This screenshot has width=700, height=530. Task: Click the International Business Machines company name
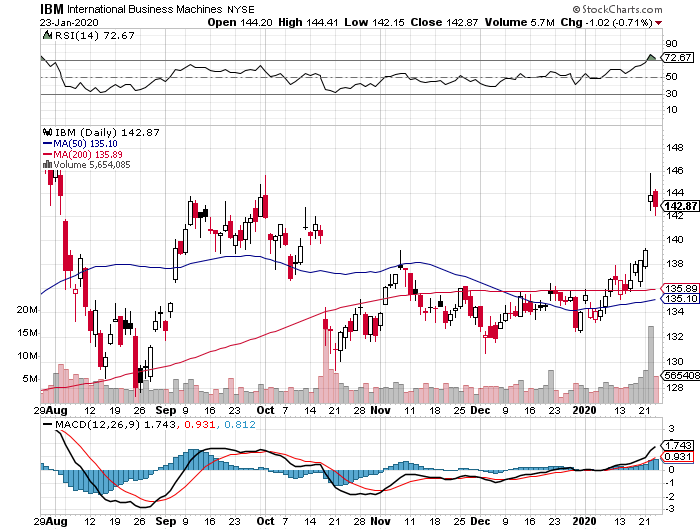[x=144, y=9]
